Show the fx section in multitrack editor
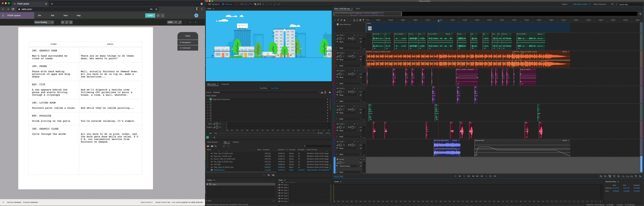This screenshot has width=644, height=206. (338, 20)
